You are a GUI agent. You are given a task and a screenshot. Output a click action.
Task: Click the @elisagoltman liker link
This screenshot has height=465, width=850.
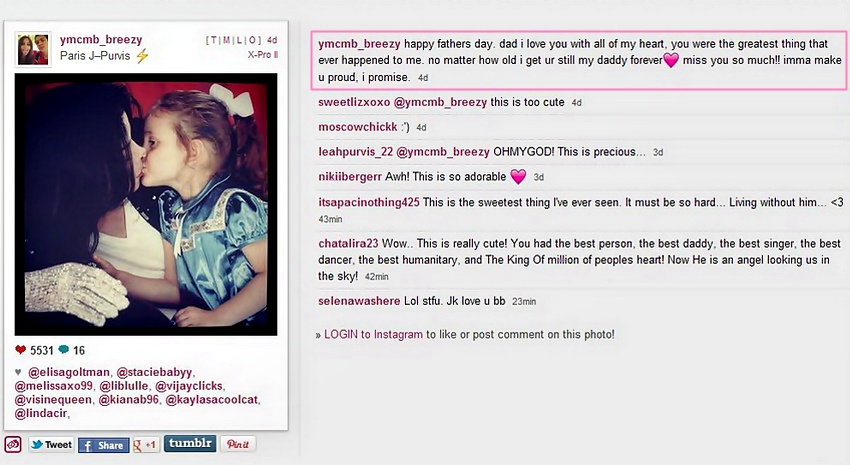[x=69, y=372]
